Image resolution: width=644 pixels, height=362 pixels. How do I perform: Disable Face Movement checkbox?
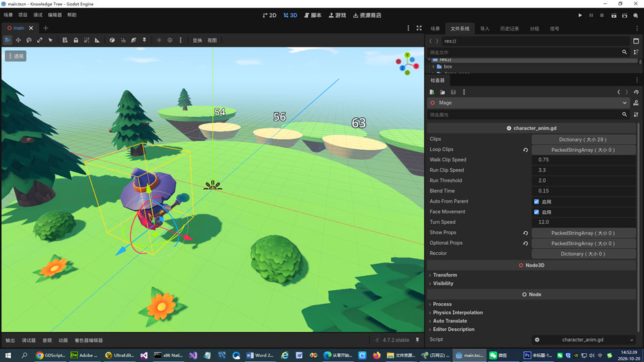(x=536, y=212)
